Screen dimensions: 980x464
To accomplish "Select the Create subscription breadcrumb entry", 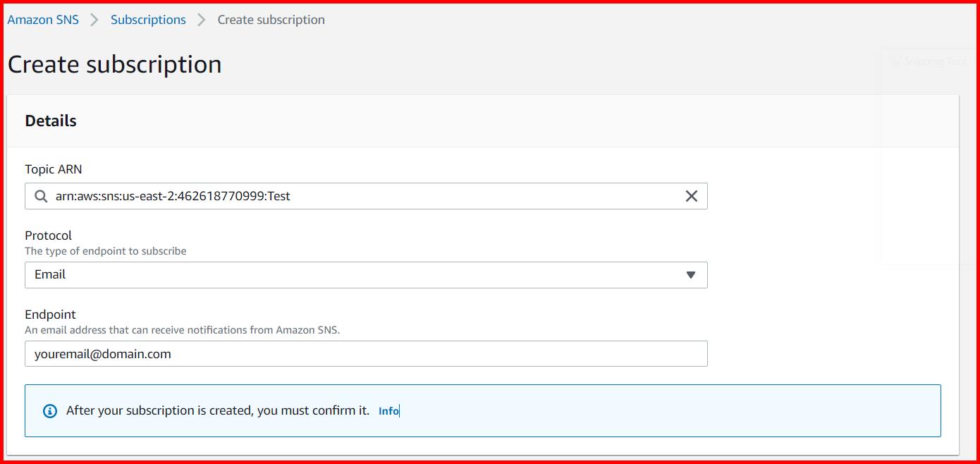I will point(271,20).
